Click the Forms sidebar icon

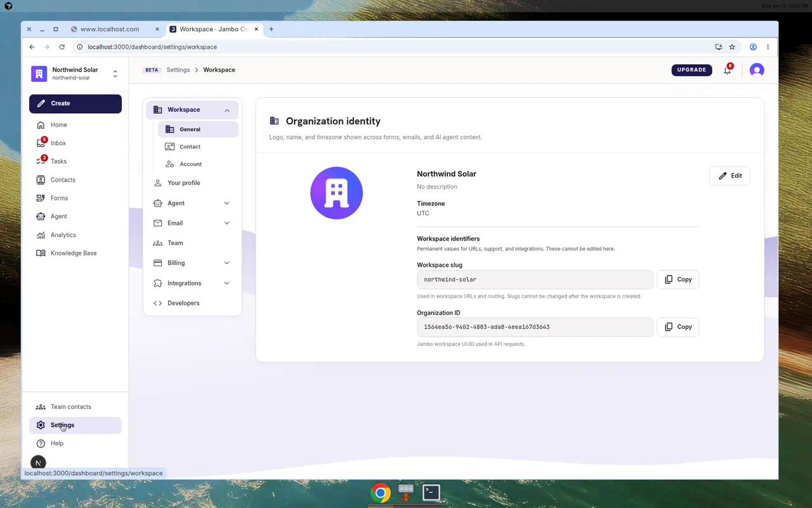(x=41, y=198)
